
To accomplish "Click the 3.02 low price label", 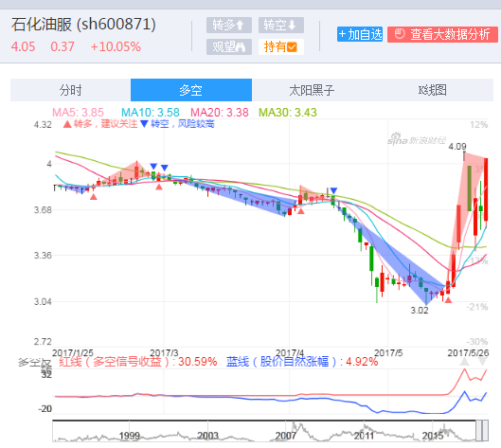I will pyautogui.click(x=420, y=311).
